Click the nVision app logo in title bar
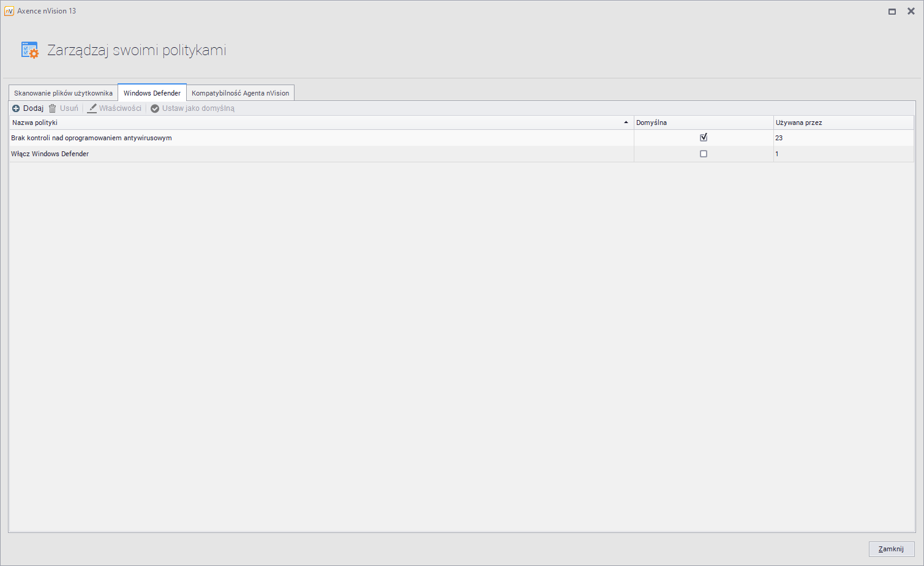This screenshot has width=924, height=566. click(x=9, y=11)
